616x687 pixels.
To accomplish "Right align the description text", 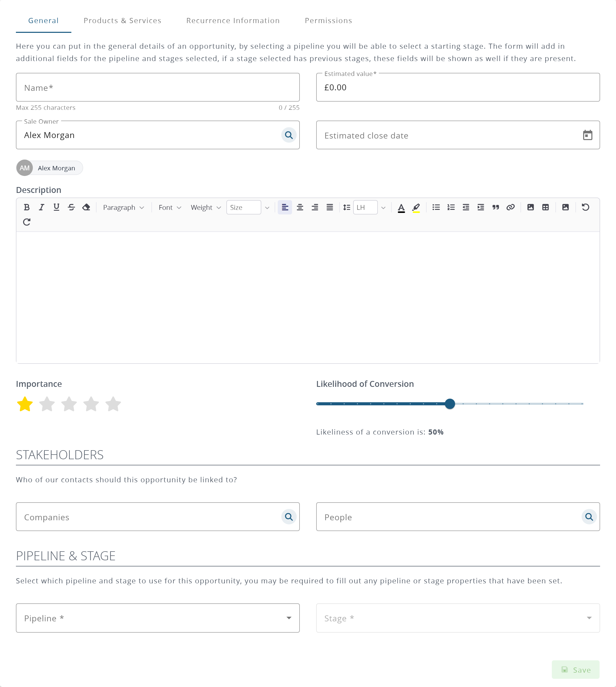I will pyautogui.click(x=315, y=207).
